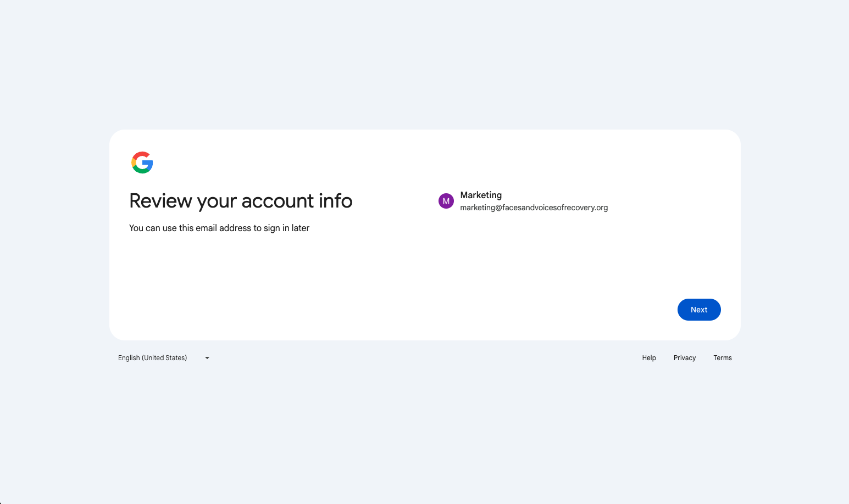Click the Google logo
Viewport: 849px width, 504px height.
tap(142, 163)
